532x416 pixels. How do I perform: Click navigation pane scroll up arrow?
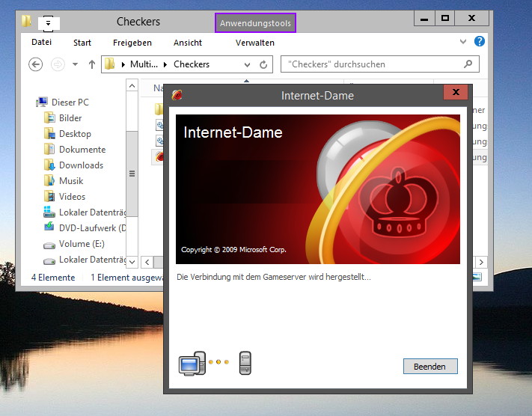(x=132, y=86)
